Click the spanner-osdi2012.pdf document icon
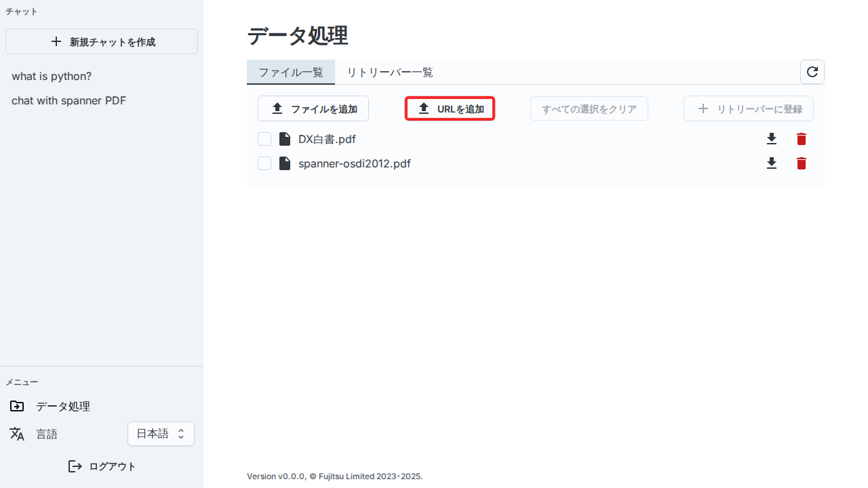868x488 pixels. 285,163
